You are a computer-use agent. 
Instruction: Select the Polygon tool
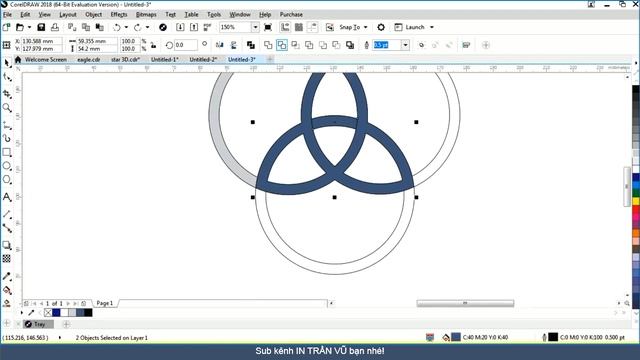(7, 180)
